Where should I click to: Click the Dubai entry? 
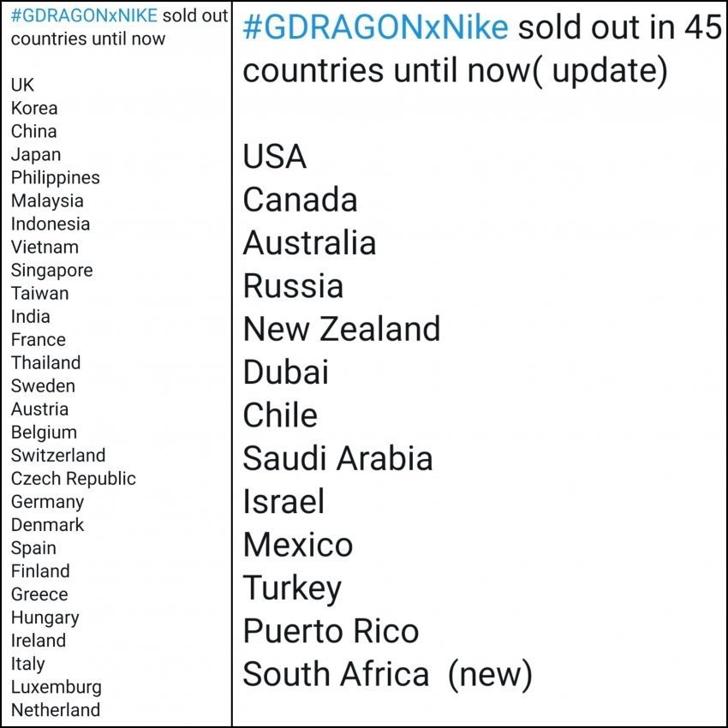pyautogui.click(x=285, y=373)
